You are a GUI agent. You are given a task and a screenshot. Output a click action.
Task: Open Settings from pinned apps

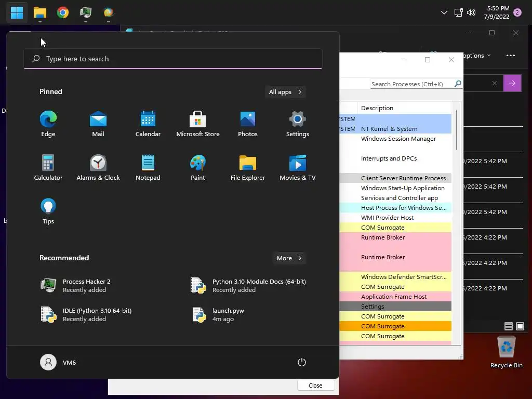click(x=298, y=124)
